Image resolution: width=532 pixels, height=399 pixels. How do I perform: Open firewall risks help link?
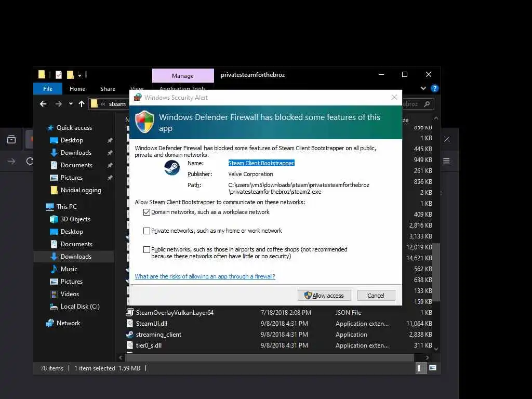tap(205, 276)
